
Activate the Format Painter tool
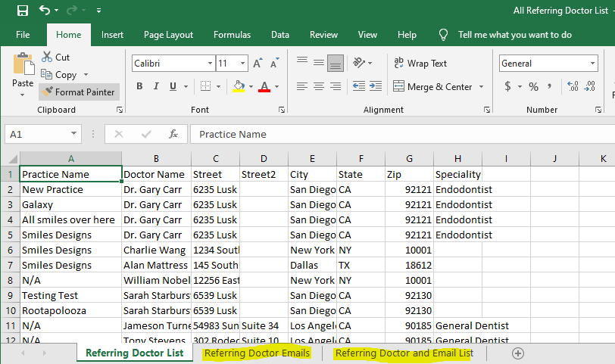(79, 92)
